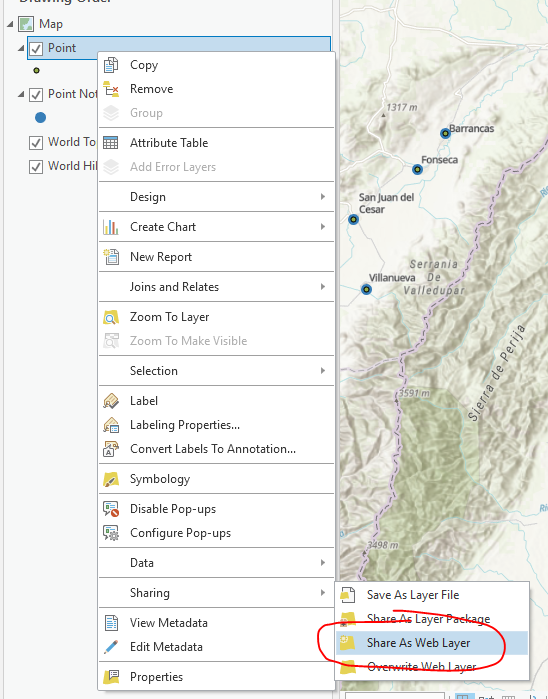Expand the Joins and Relates submenu arrow
Viewport: 548px width, 699px height.
[x=323, y=287]
